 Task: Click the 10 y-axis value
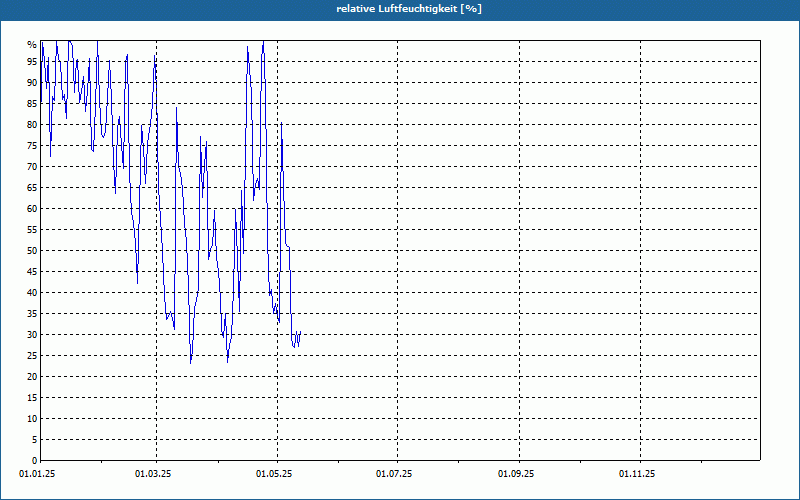pyautogui.click(x=32, y=418)
